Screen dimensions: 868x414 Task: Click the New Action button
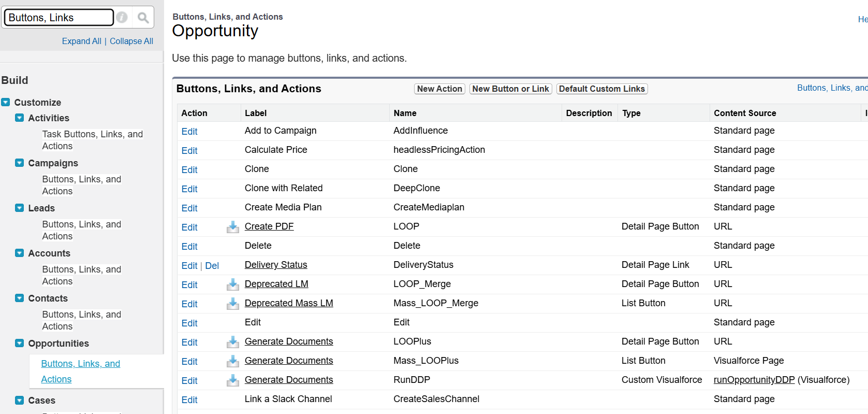pyautogui.click(x=439, y=89)
